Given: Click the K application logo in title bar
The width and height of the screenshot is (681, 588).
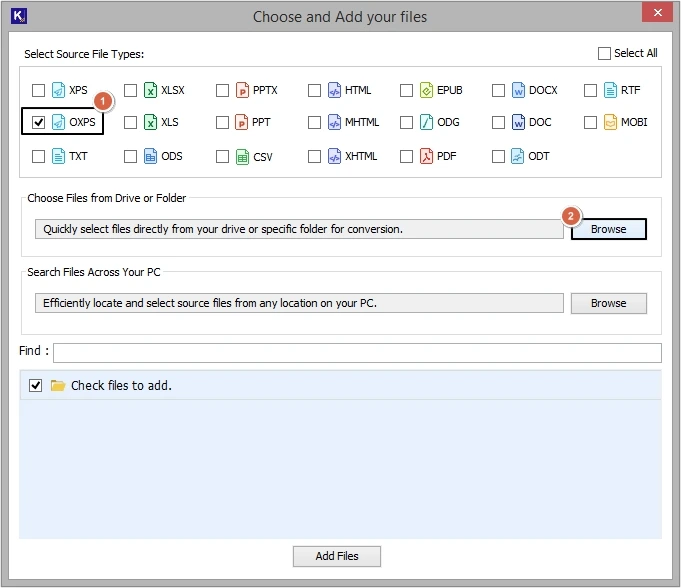Looking at the screenshot, I should click(x=19, y=16).
